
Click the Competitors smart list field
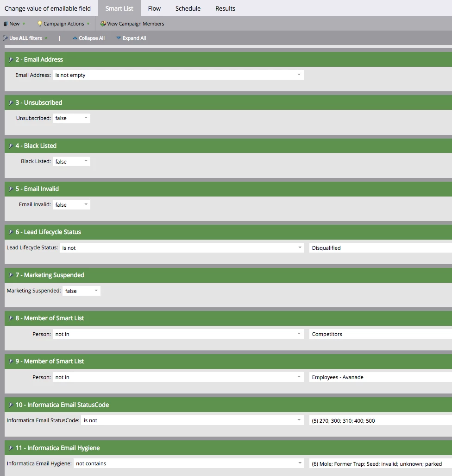380,334
